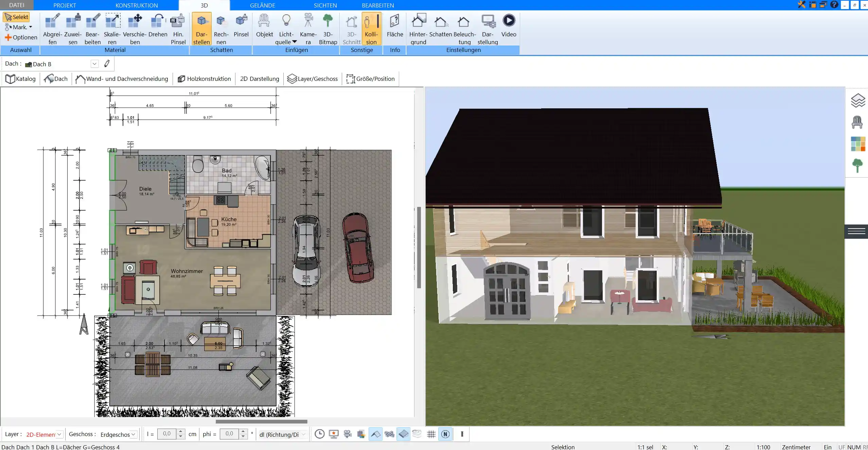The image size is (868, 450).
Task: Click the help question mark in title bar
Action: (x=834, y=4)
